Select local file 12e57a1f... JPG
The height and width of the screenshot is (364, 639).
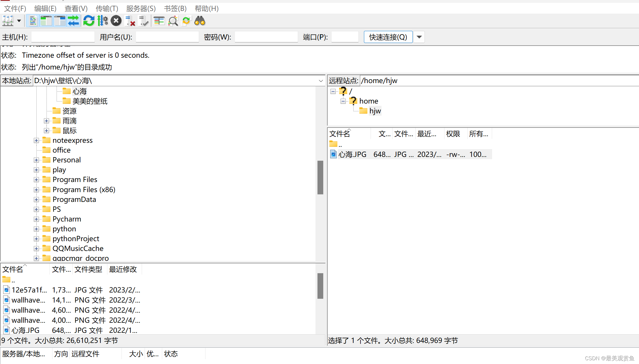point(72,290)
